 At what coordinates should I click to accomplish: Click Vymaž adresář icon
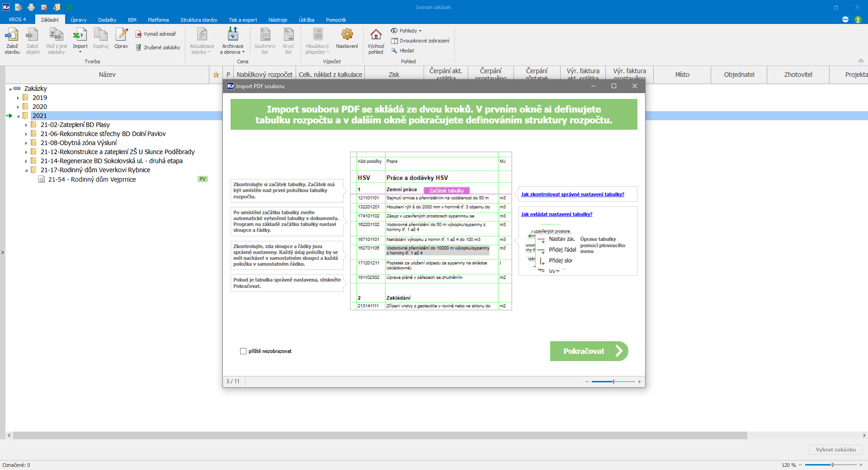click(x=139, y=34)
